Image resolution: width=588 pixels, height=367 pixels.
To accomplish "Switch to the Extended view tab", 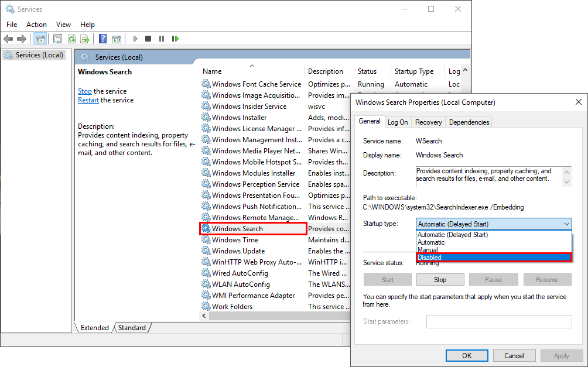I will coord(94,328).
